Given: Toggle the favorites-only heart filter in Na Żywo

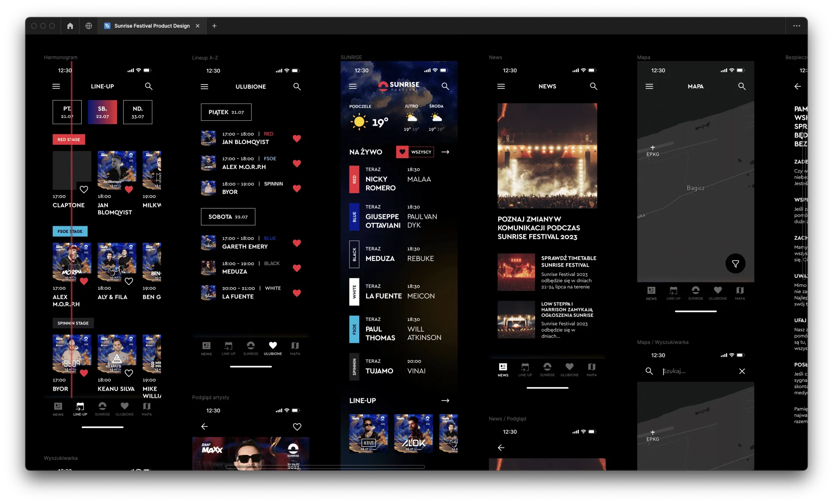Looking at the screenshot, I should click(402, 152).
